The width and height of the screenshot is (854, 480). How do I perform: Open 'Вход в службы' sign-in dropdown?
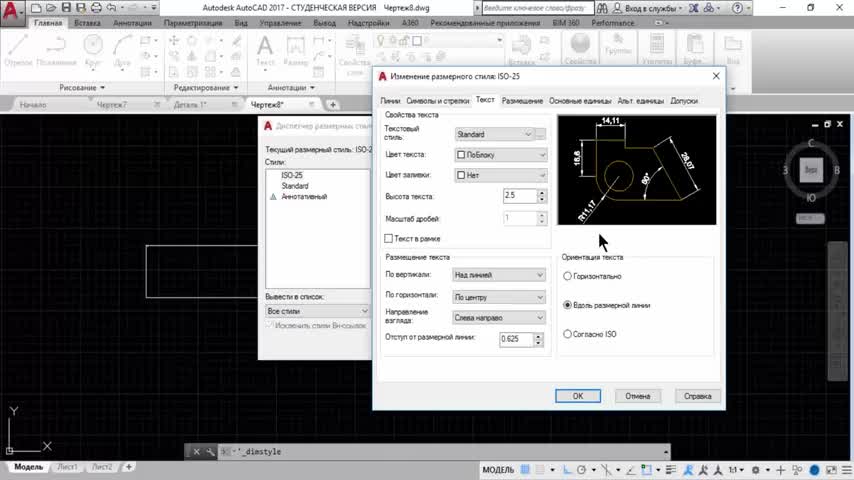[x=647, y=8]
